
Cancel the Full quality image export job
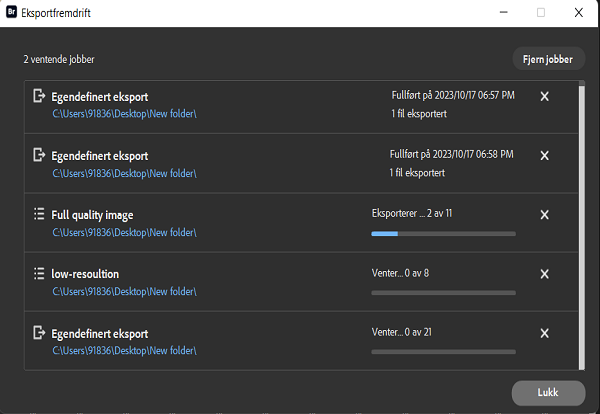(x=544, y=215)
